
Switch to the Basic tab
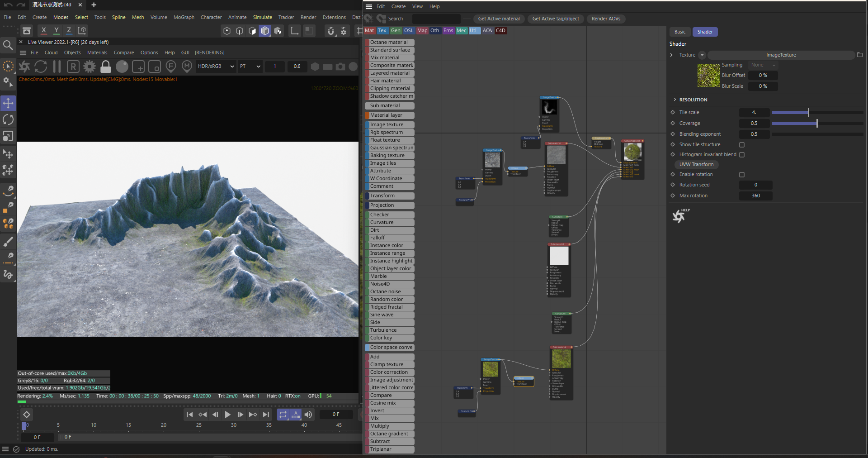pyautogui.click(x=680, y=32)
